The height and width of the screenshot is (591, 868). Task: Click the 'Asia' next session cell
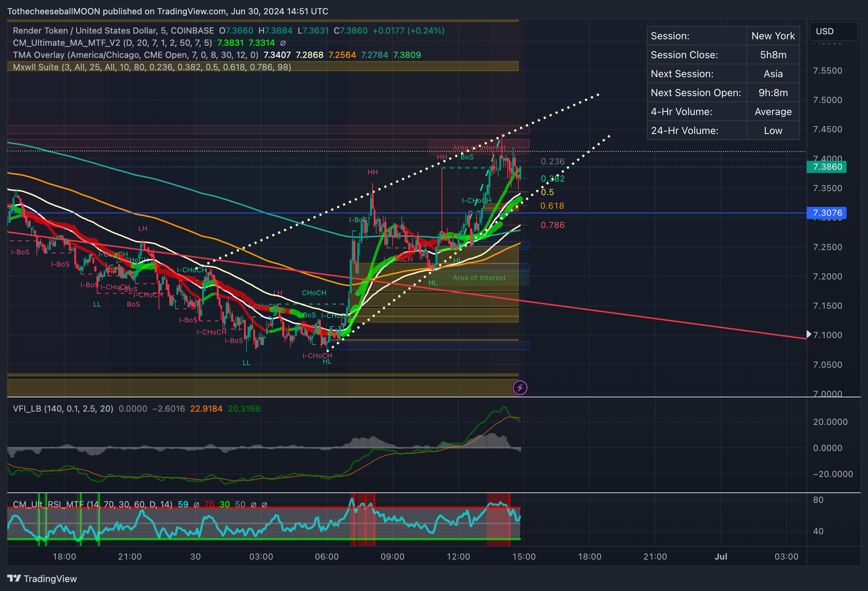(x=773, y=74)
